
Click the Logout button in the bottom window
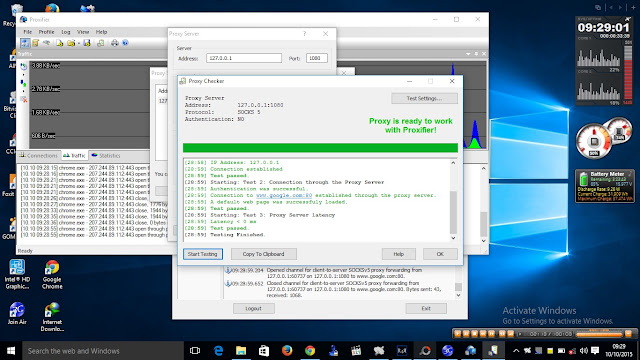pyautogui.click(x=253, y=309)
